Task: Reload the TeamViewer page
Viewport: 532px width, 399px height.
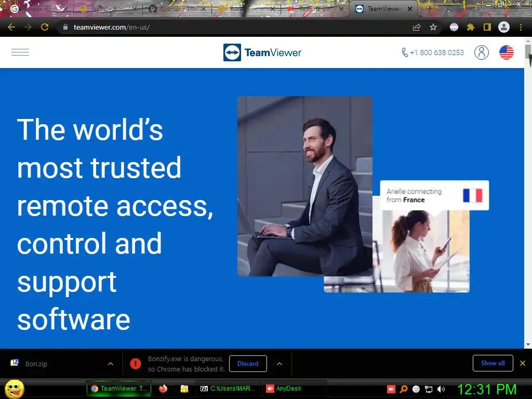Action: tap(45, 27)
